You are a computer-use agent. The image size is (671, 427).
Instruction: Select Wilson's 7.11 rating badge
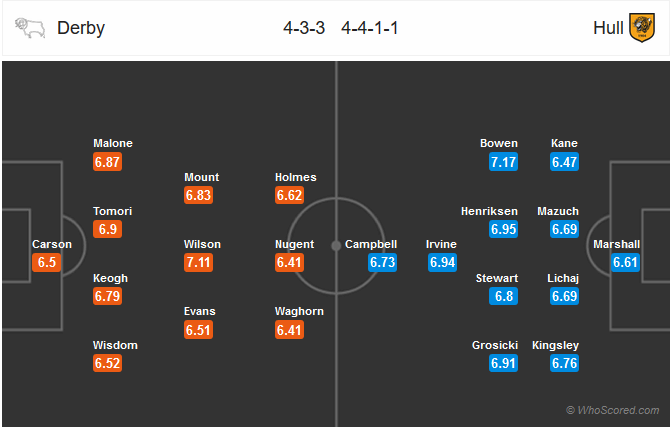click(x=199, y=262)
